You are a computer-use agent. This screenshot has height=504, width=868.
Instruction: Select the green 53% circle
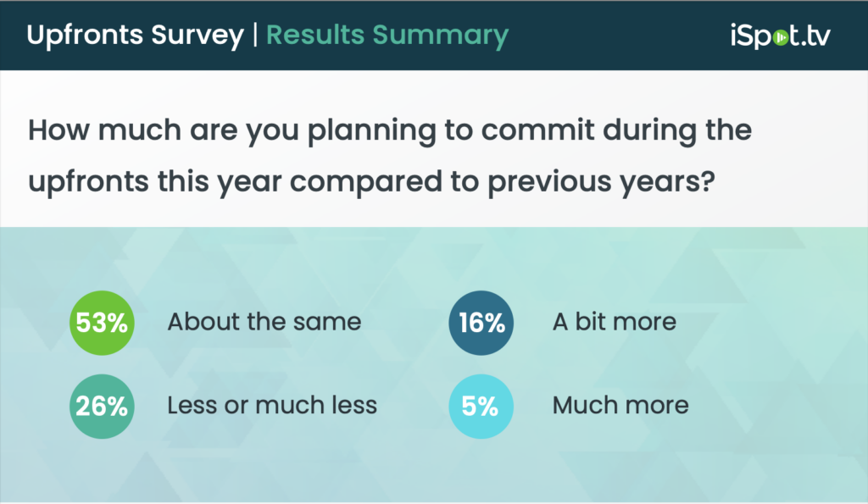(102, 323)
